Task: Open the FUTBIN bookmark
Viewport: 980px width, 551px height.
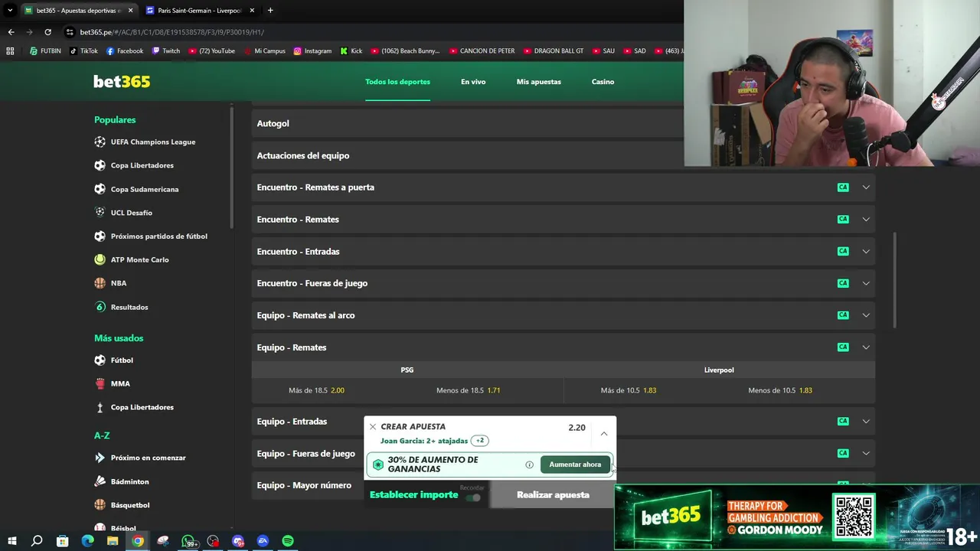Action: (x=45, y=51)
